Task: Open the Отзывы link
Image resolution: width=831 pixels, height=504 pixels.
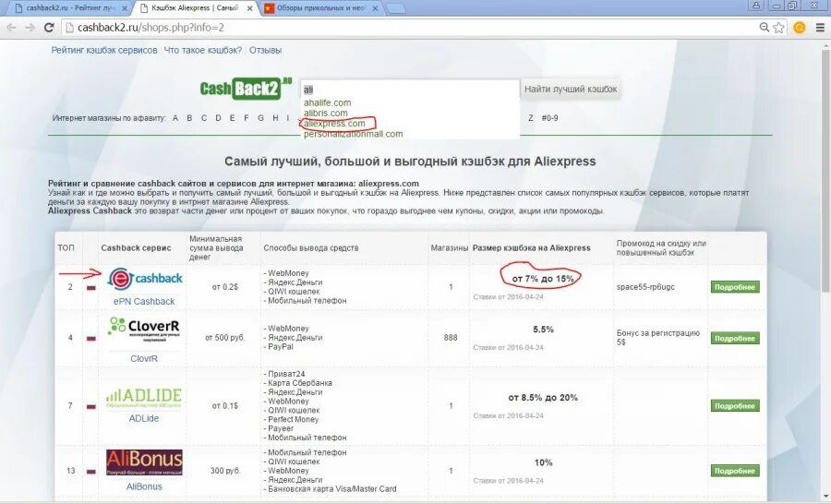Action: 265,51
